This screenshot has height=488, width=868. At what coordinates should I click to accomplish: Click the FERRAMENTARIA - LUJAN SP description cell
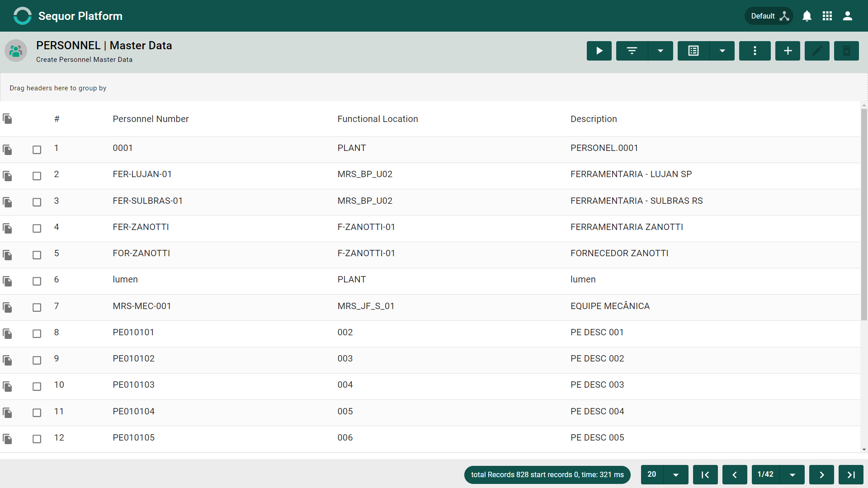click(x=631, y=174)
